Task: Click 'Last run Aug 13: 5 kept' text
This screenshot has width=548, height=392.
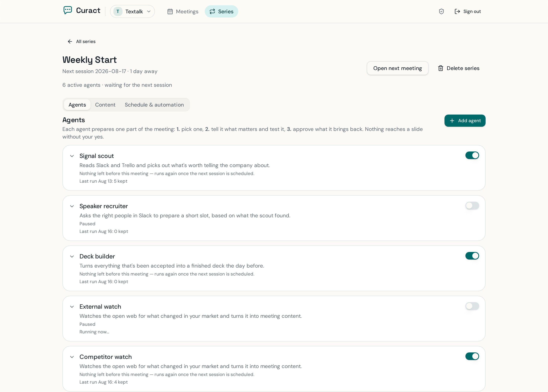Action: point(103,181)
